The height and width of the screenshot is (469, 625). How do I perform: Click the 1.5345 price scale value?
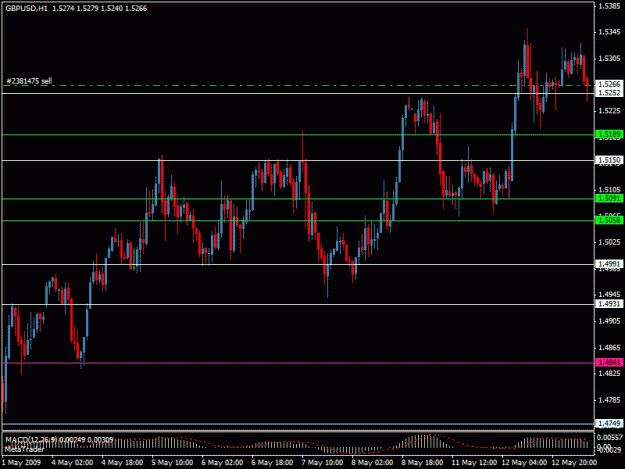coord(609,32)
